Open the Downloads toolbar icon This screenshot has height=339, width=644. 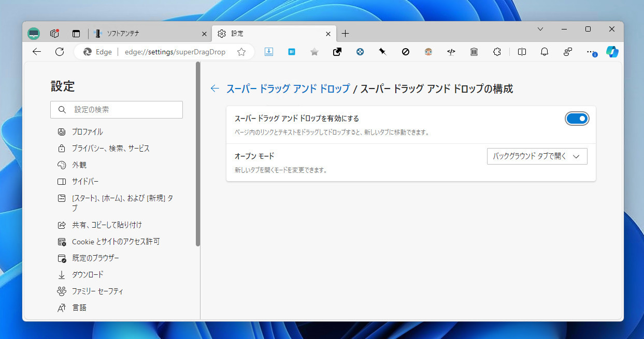point(269,52)
